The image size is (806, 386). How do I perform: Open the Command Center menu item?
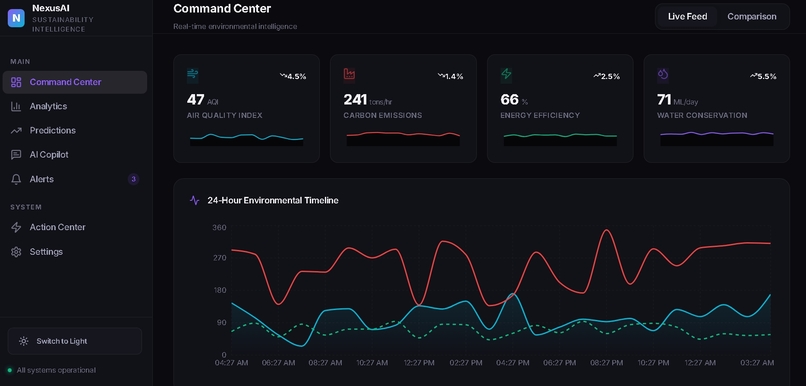[x=75, y=82]
